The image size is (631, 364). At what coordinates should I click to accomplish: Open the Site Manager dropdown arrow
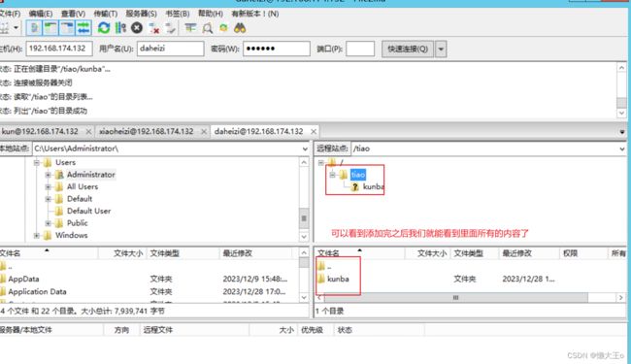point(17,28)
